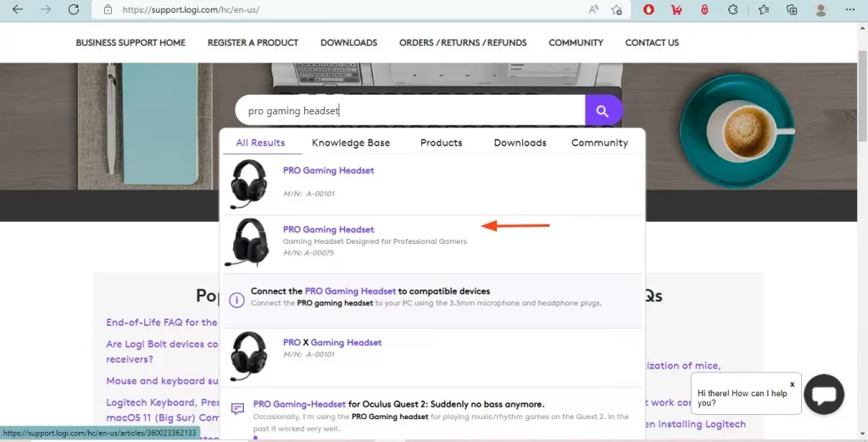Screen dimensions: 868x442
Task: Click the red Opera extension icon
Action: [648, 9]
